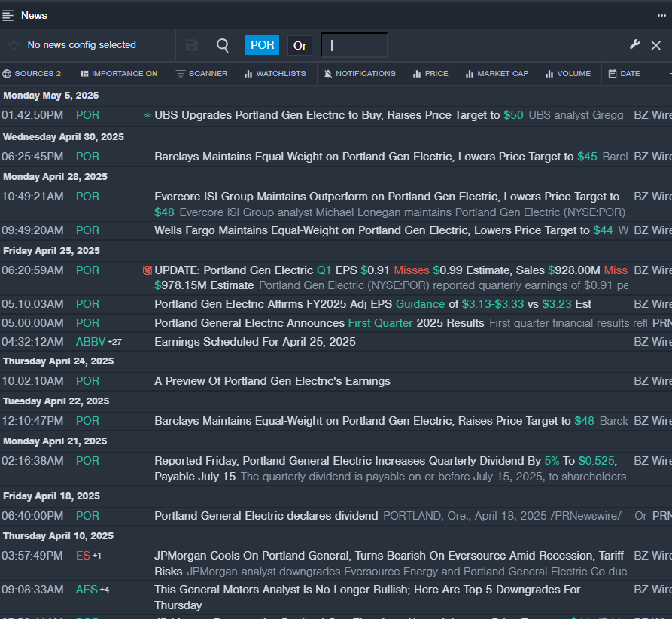Open the Volume filter

coord(568,74)
